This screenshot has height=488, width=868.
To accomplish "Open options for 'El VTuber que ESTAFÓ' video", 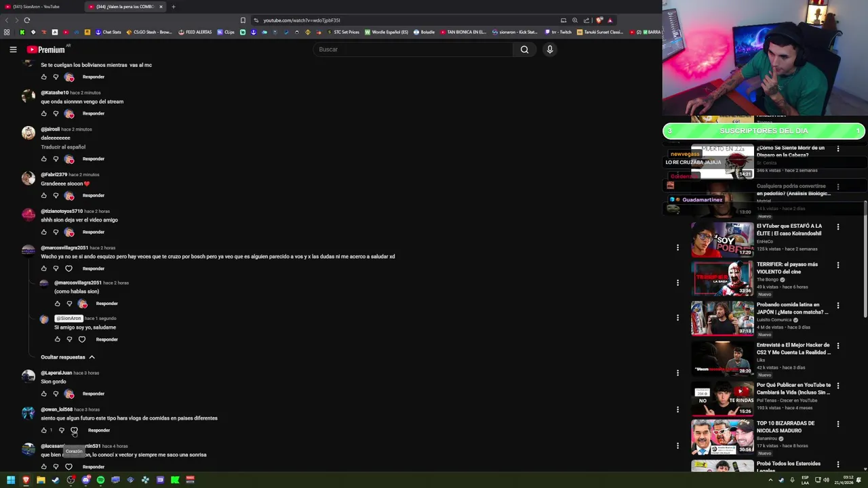I will [838, 227].
